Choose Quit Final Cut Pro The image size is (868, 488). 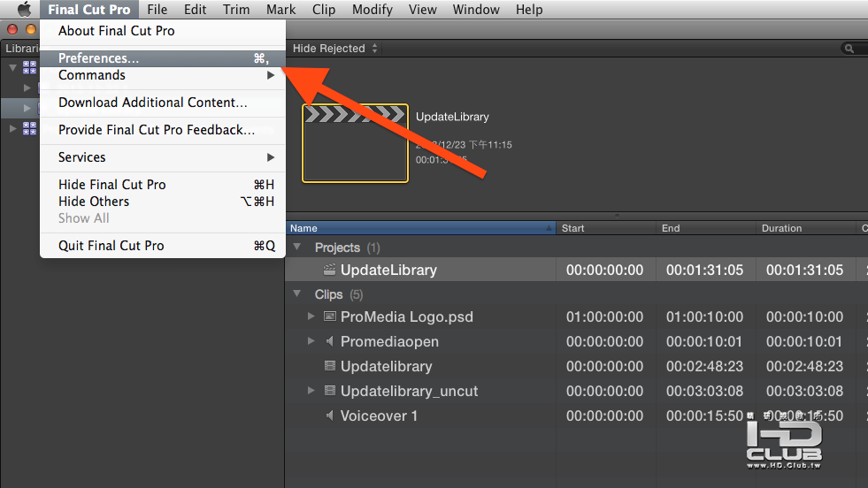tap(163, 246)
